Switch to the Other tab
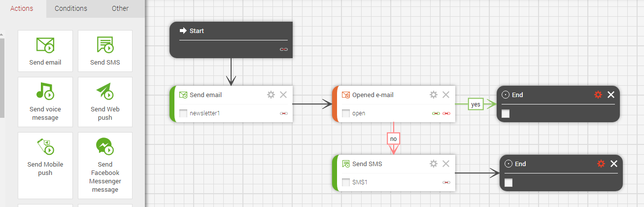The image size is (644, 207). (120, 8)
